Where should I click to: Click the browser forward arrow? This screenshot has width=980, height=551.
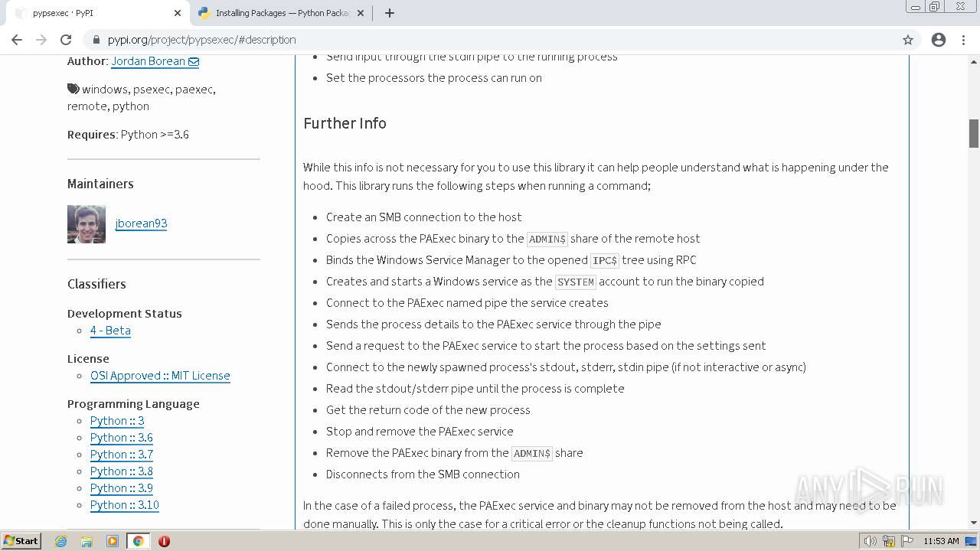(x=41, y=40)
